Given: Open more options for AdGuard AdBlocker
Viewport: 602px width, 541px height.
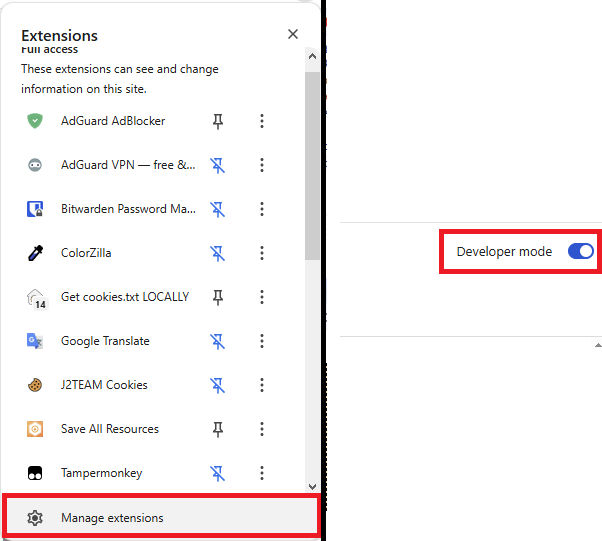Looking at the screenshot, I should pos(262,121).
